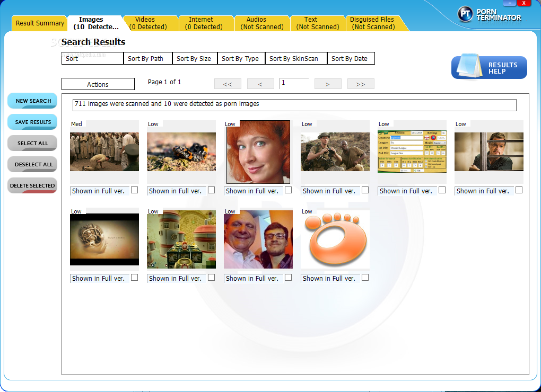Choose Sort By Path

[x=148, y=59]
